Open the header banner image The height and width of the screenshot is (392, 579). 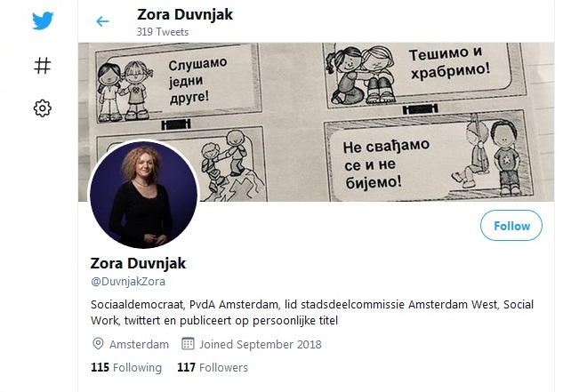pos(316,122)
